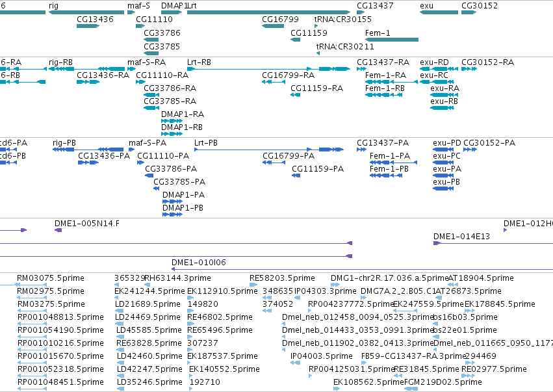Select the DMAP1-RA transcript

[x=172, y=121]
